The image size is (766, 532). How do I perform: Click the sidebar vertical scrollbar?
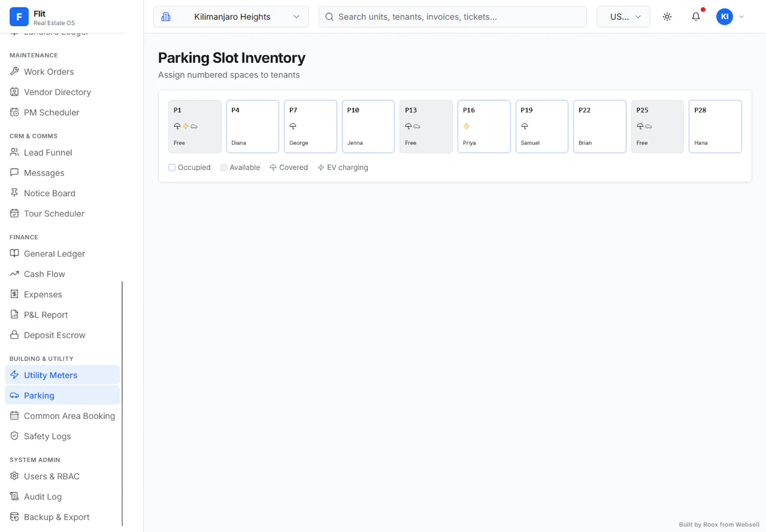(x=122, y=403)
